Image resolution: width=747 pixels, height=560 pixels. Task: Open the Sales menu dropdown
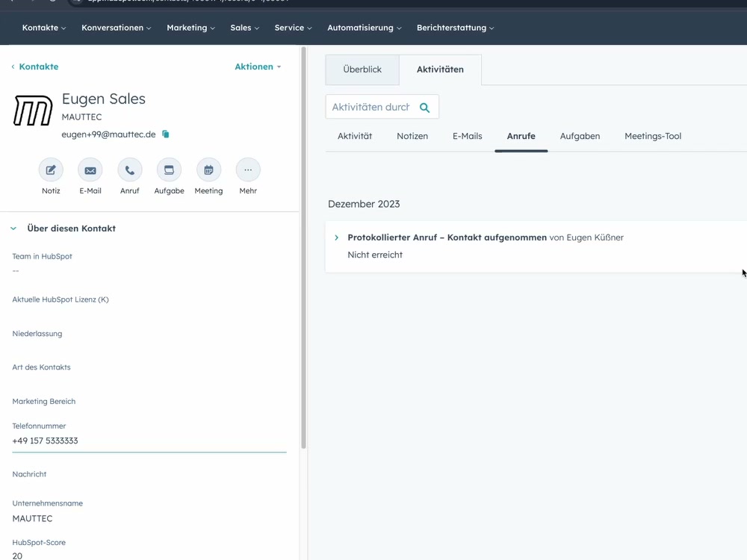pos(244,28)
